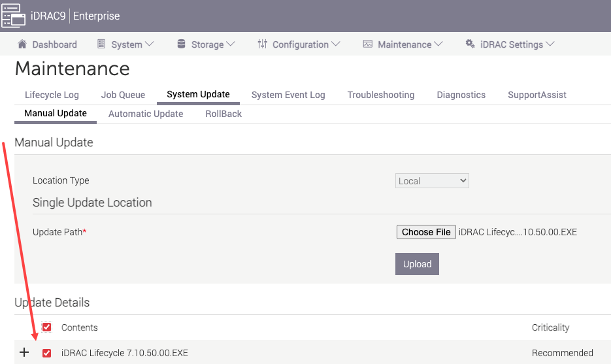Click the Configuration sliders icon
The height and width of the screenshot is (364, 611).
[x=262, y=44]
